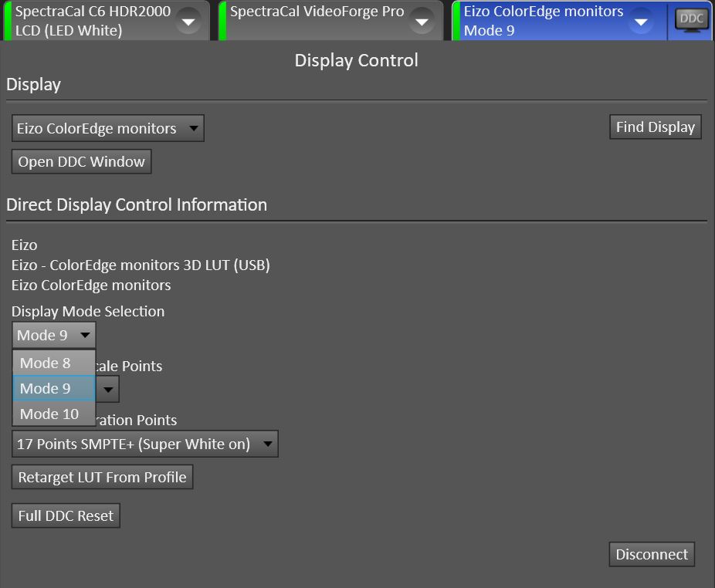Select Mode 8 from the list
Viewport: 715px width, 588px height.
click(x=54, y=363)
